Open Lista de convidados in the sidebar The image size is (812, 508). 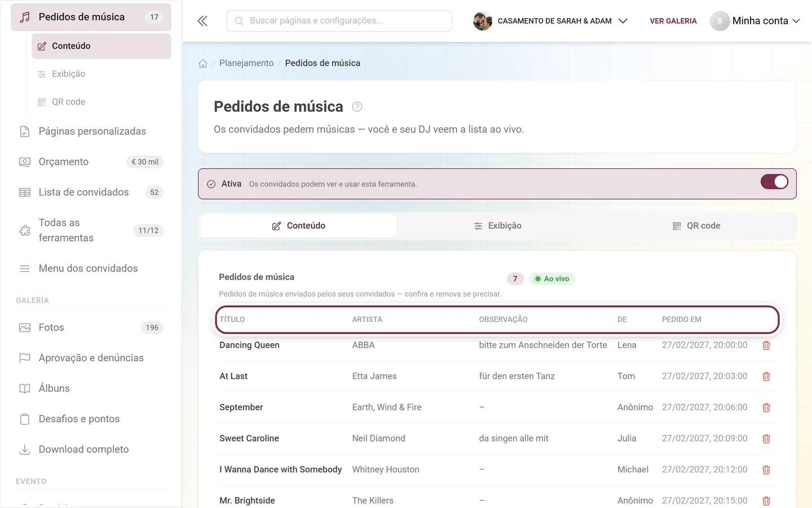click(x=91, y=192)
